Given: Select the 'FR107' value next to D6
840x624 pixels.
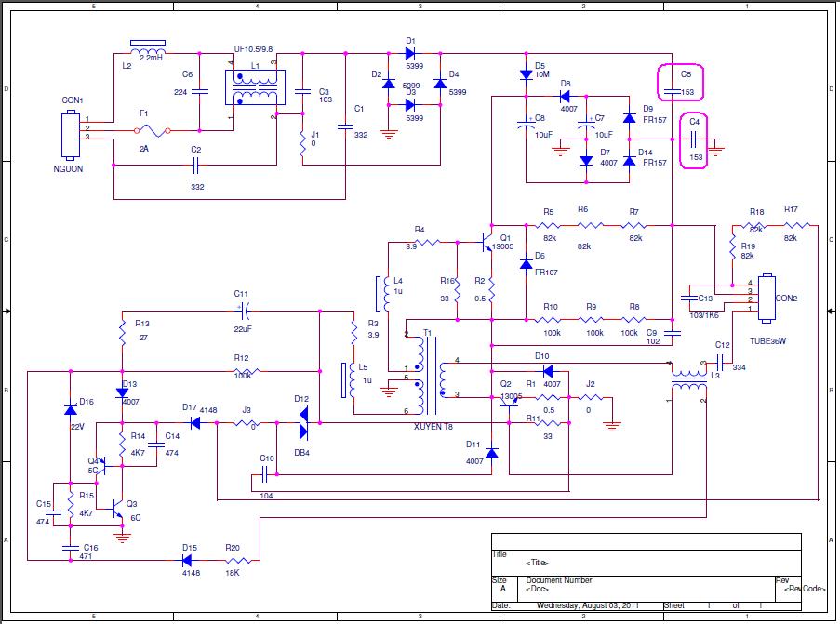Looking at the screenshot, I should [x=546, y=272].
